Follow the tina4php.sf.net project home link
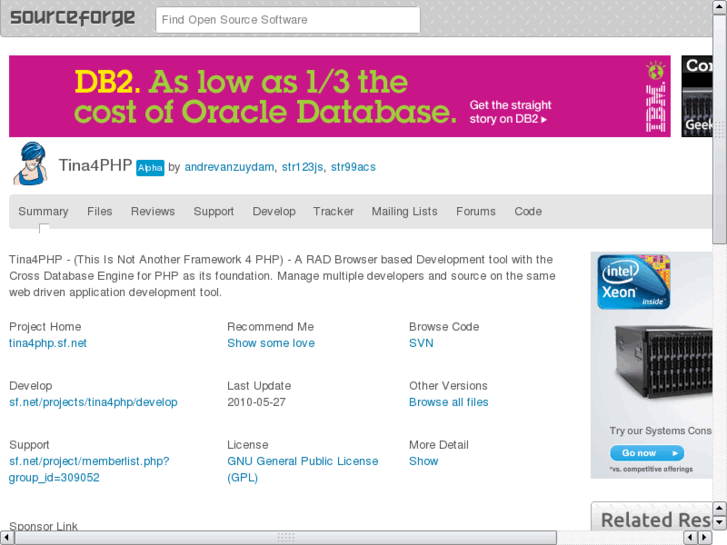The width and height of the screenshot is (727, 545). 48,343
